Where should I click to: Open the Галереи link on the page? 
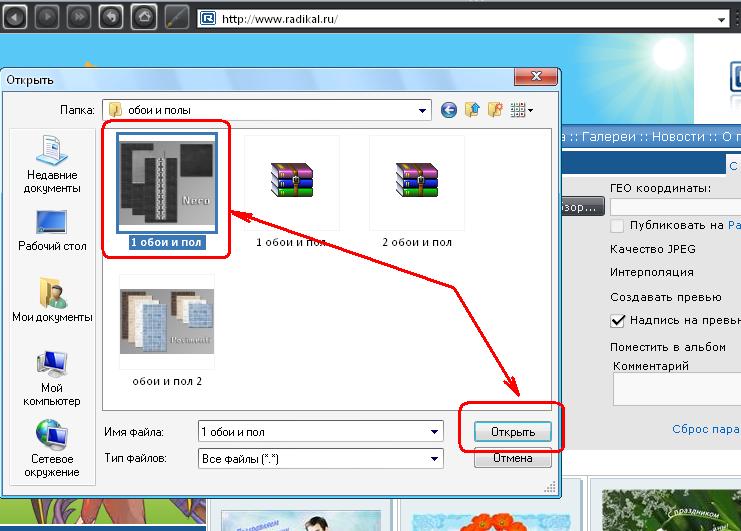[610, 137]
